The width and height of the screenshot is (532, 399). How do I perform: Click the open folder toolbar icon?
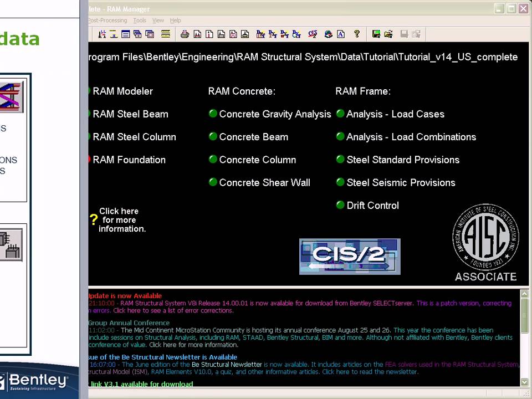point(388,34)
